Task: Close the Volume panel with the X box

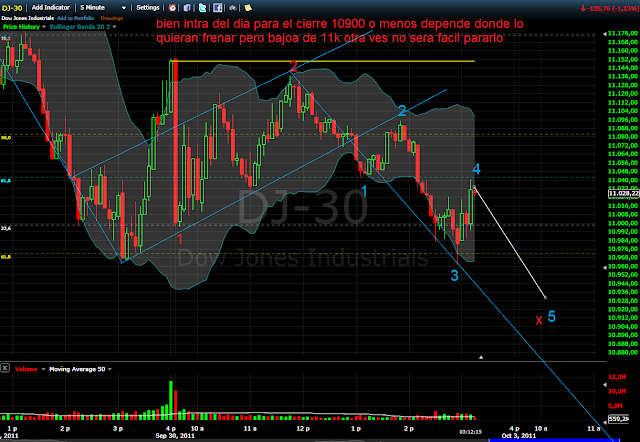Action: point(4,368)
